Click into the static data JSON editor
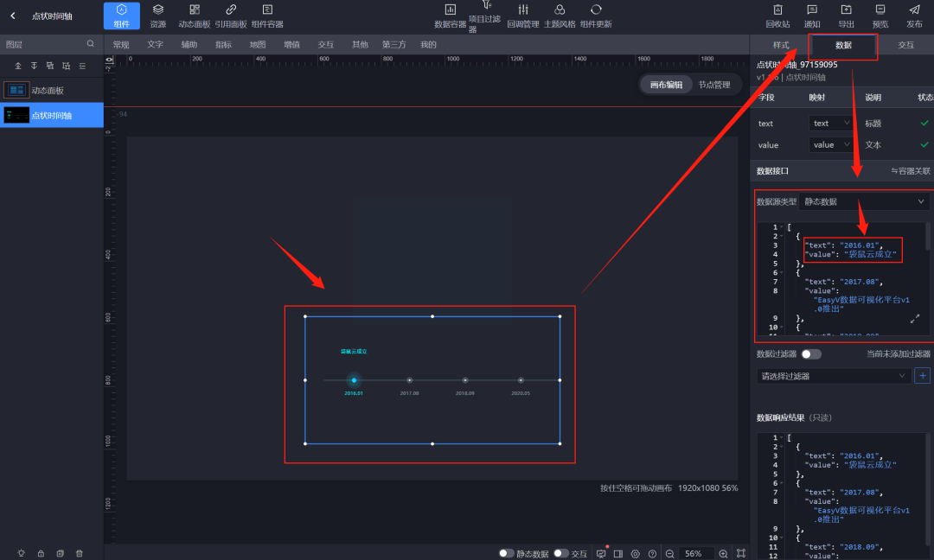 point(845,279)
